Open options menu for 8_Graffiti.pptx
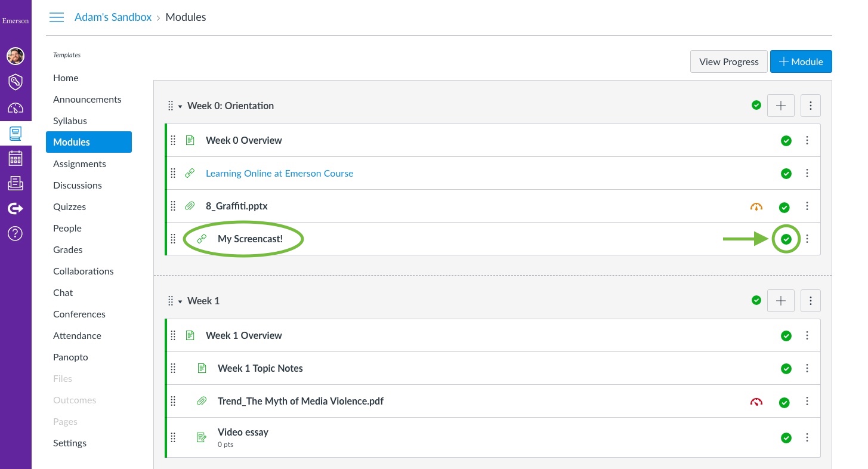 pyautogui.click(x=807, y=206)
